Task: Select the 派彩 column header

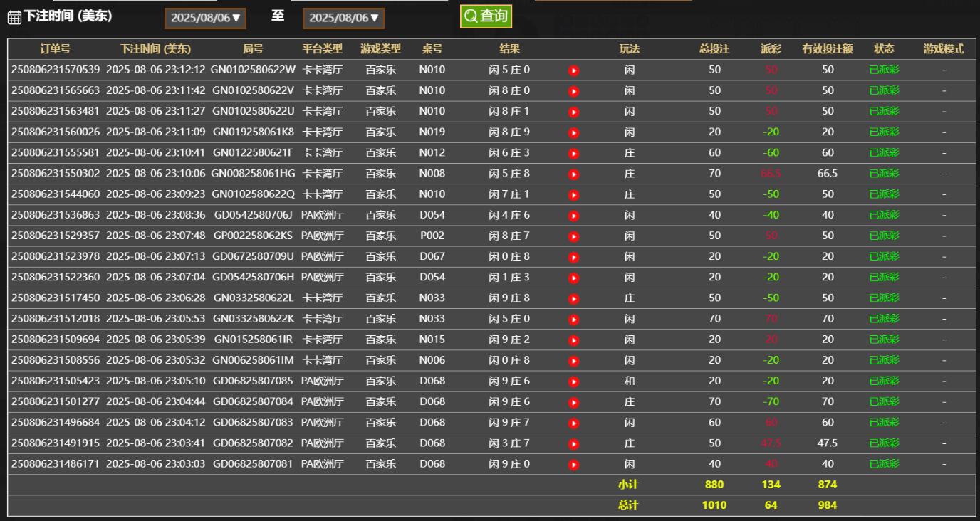Action: coord(771,49)
